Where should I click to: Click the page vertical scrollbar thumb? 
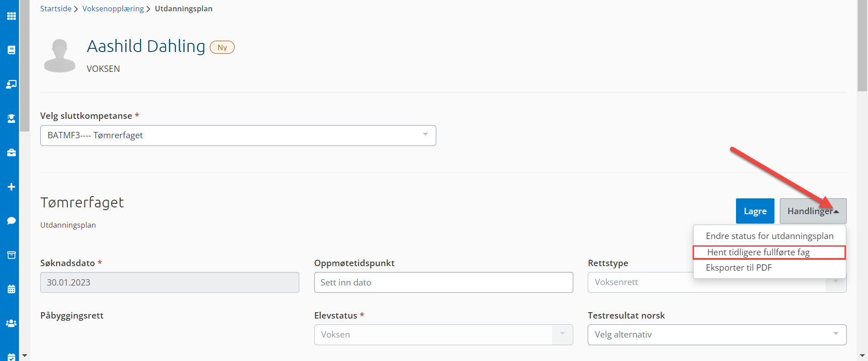click(x=863, y=45)
